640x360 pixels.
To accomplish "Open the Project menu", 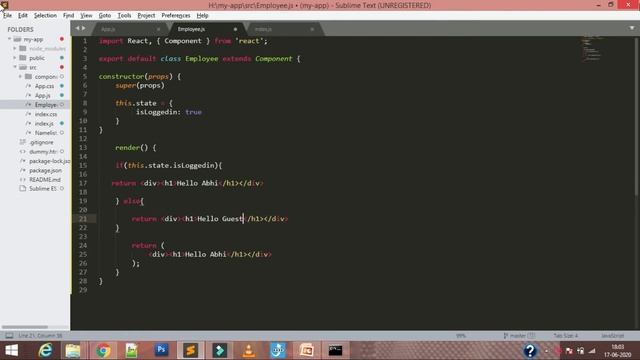I will [146, 16].
